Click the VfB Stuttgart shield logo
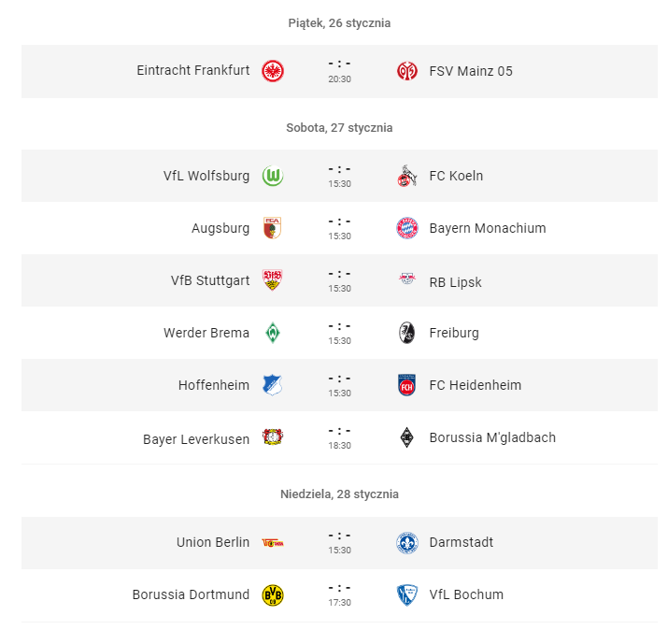The height and width of the screenshot is (644, 668). point(273,280)
